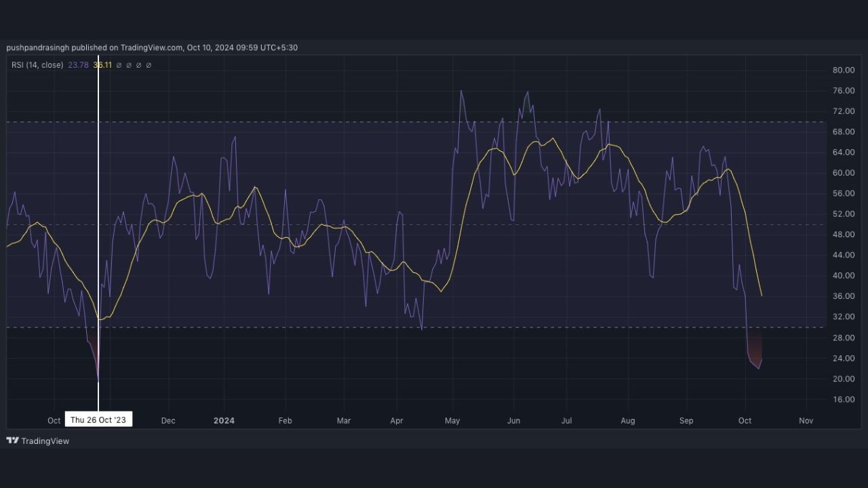Click the Mar label on time axis
The width and height of the screenshot is (868, 488).
[x=344, y=421]
